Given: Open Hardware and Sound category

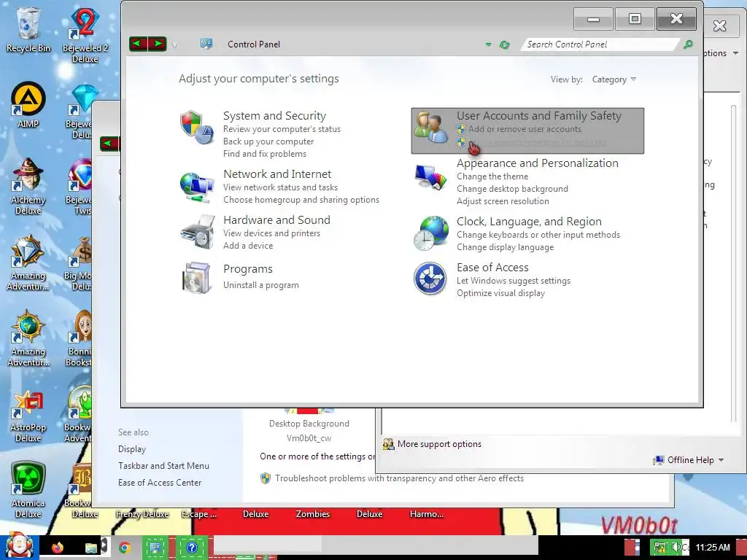Looking at the screenshot, I should (276, 220).
